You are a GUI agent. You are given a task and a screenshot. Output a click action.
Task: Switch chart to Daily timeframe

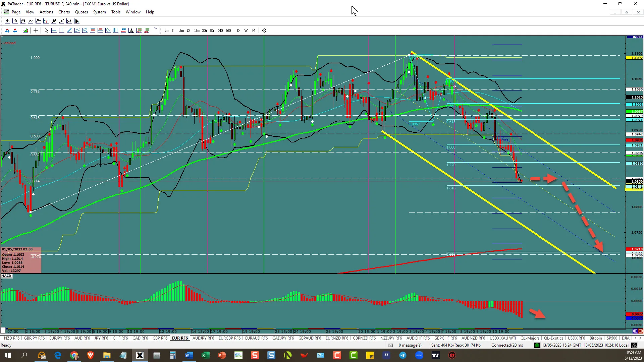click(238, 31)
